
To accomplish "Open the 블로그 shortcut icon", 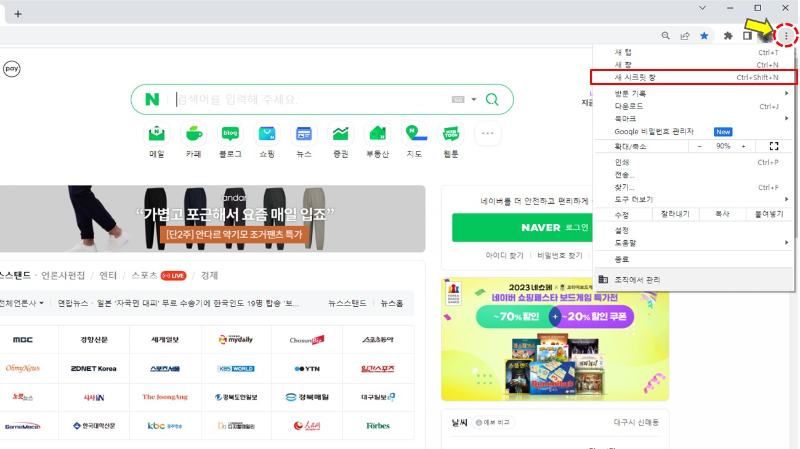I will coord(230,134).
